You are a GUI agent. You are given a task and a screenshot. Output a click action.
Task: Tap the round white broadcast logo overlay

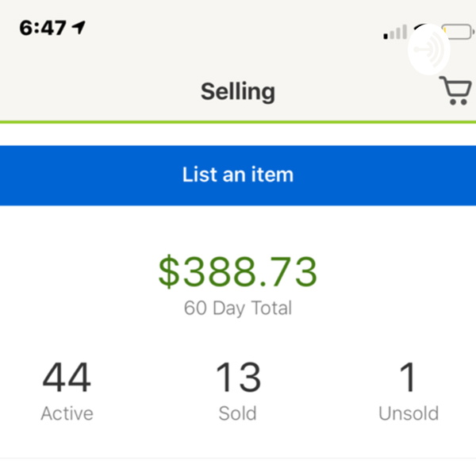click(428, 50)
